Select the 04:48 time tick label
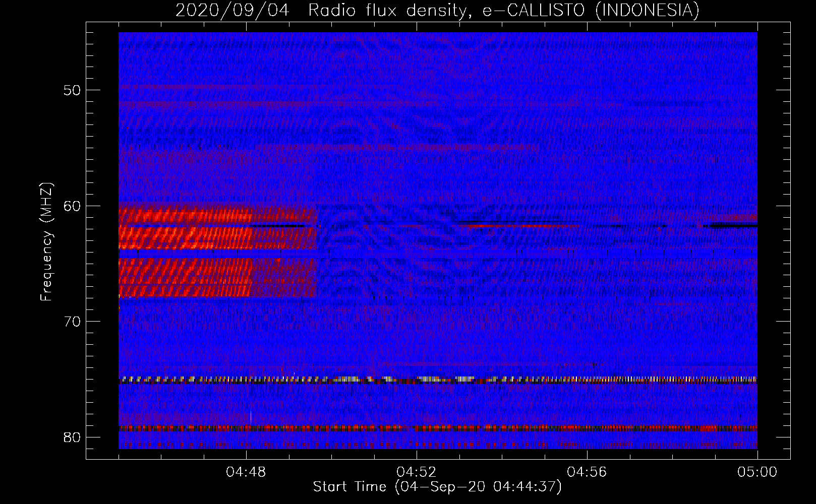The height and width of the screenshot is (504, 816). [246, 472]
